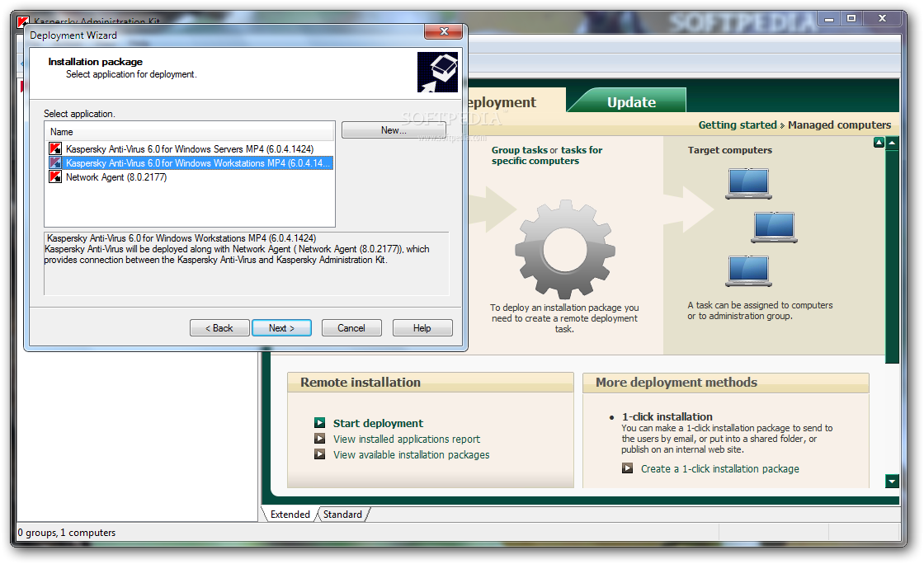This screenshot has height=564, width=924.
Task: Open View installed applications report link
Action: coord(407,439)
